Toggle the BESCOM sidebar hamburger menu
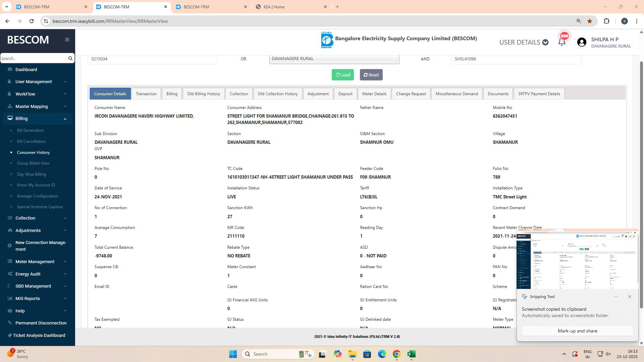 pyautogui.click(x=67, y=40)
